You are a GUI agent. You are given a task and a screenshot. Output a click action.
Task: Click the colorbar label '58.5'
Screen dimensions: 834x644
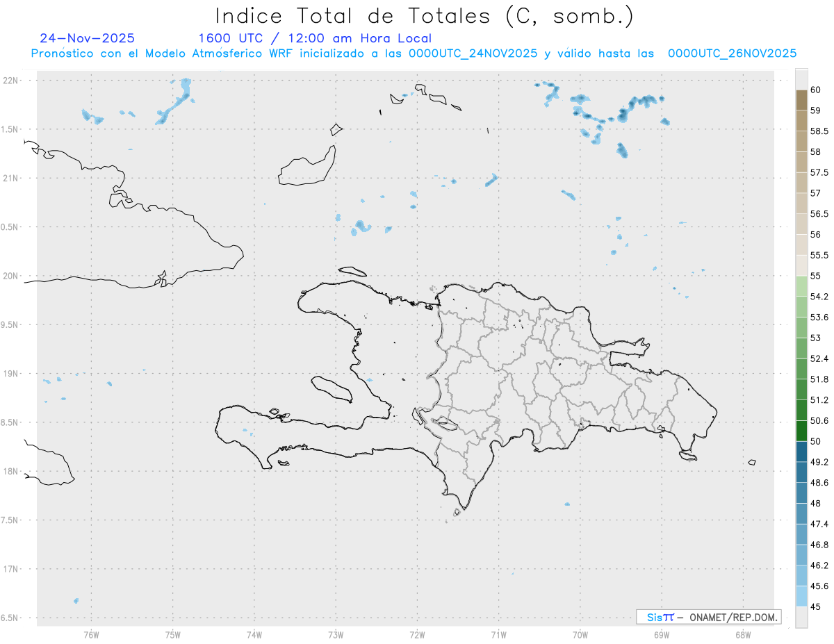(819, 131)
